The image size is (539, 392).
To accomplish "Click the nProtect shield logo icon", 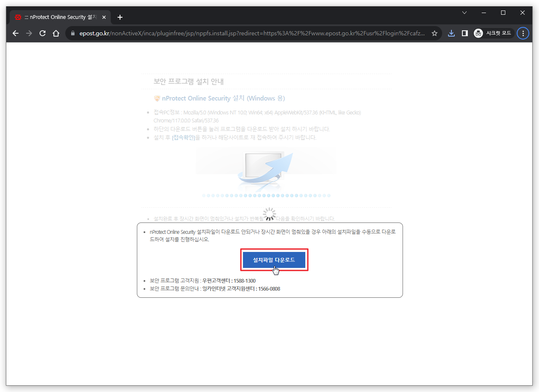I will 157,98.
